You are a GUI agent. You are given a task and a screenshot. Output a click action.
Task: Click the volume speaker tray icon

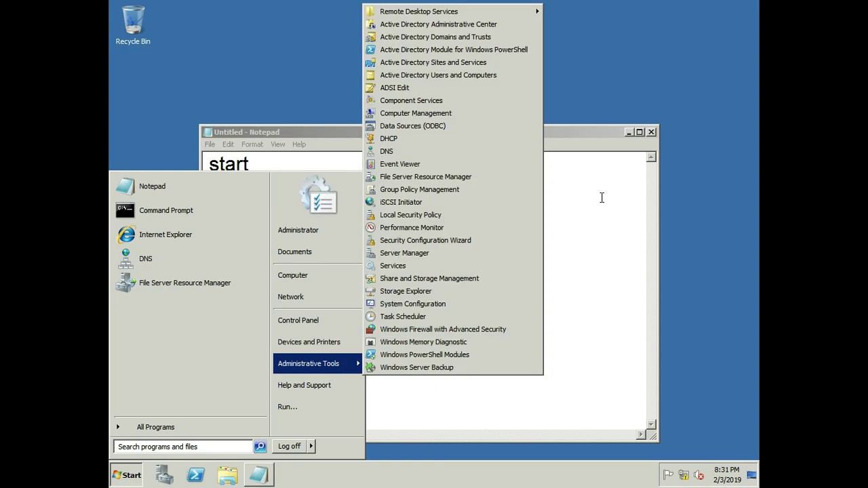(x=699, y=475)
